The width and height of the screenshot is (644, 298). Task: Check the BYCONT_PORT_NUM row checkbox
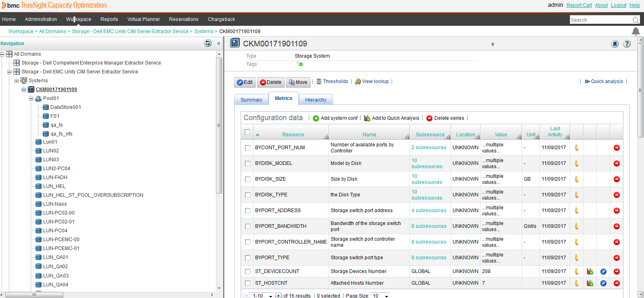click(248, 148)
